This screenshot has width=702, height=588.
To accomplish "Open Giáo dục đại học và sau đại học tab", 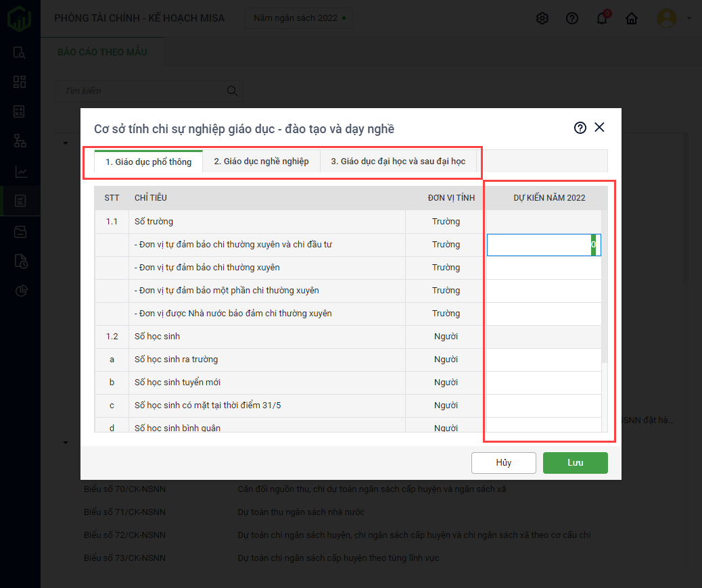I will tap(398, 162).
